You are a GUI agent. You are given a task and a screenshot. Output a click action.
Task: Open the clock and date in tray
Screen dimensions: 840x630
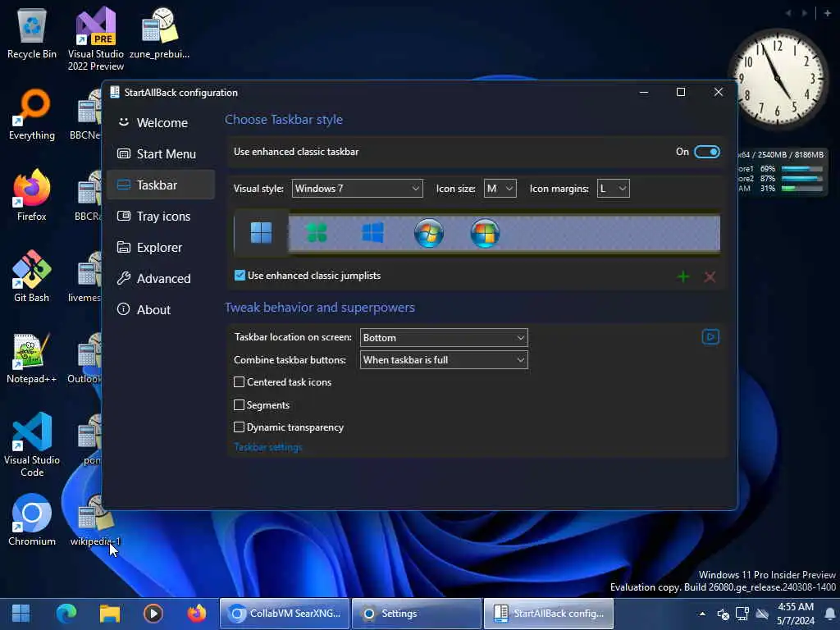796,614
